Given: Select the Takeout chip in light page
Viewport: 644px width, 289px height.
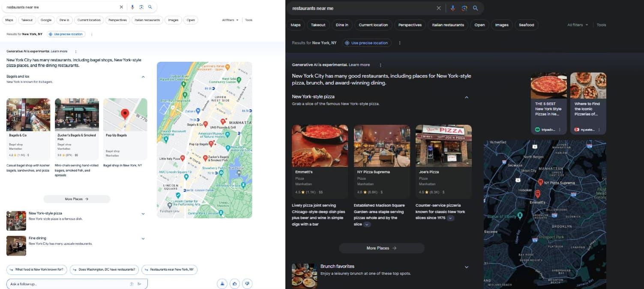Looking at the screenshot, I should 27,20.
